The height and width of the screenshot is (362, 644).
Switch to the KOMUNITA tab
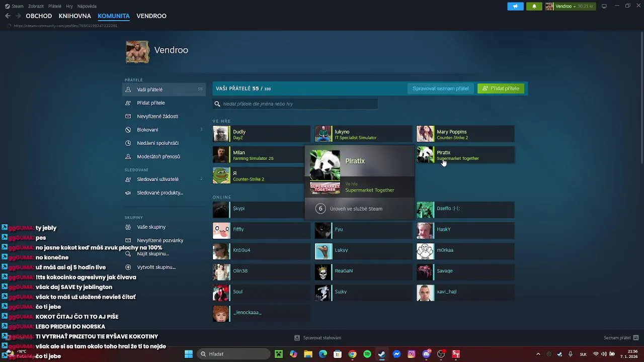tap(114, 16)
